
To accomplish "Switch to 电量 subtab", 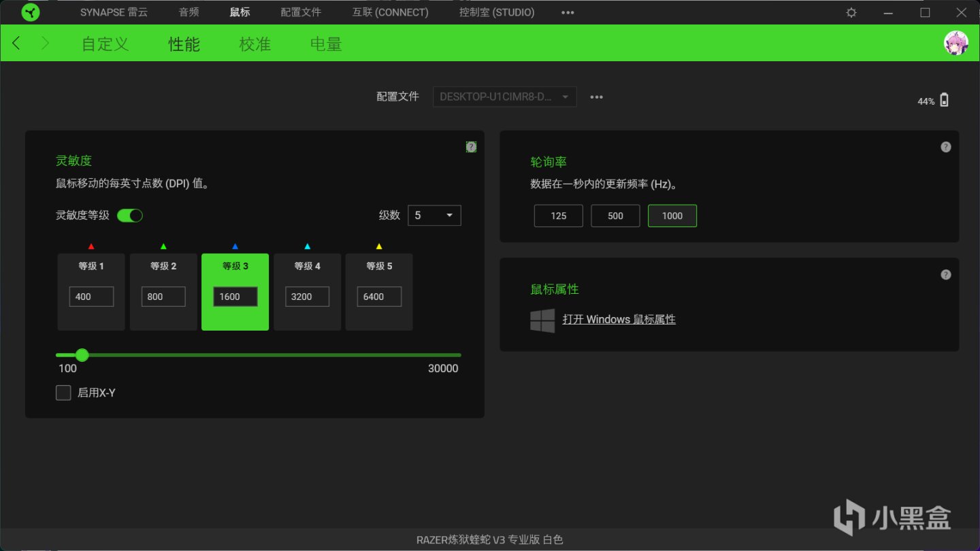I will (326, 44).
